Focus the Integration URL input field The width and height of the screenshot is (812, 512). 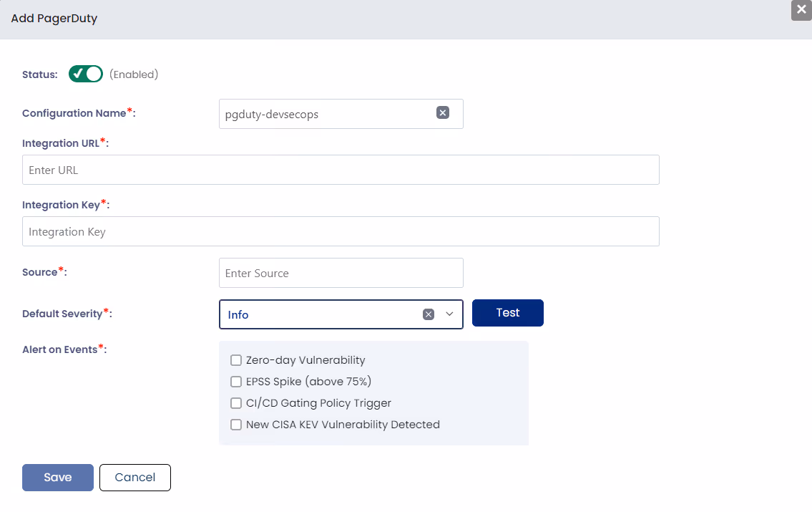[341, 170]
